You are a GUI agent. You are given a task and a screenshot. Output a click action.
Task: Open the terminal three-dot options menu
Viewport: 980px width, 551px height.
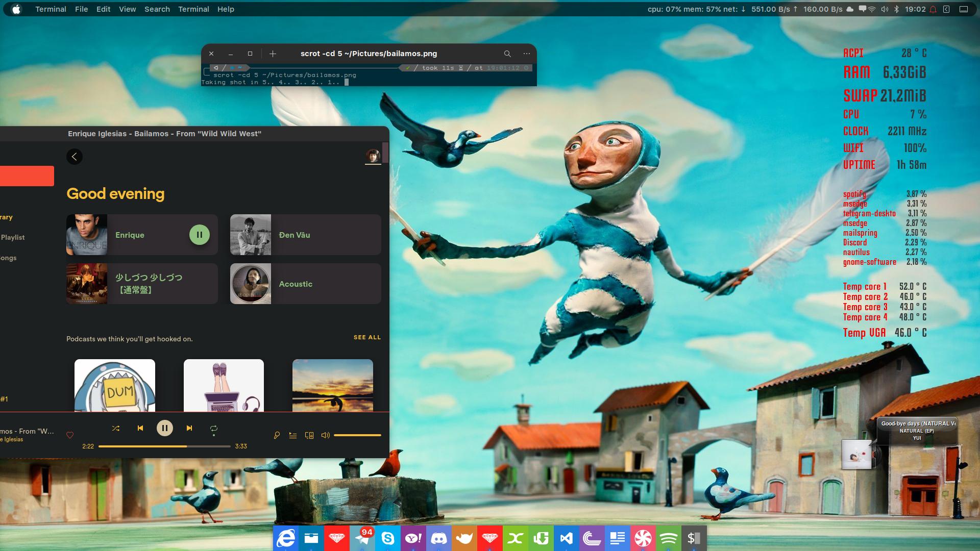pyautogui.click(x=527, y=54)
